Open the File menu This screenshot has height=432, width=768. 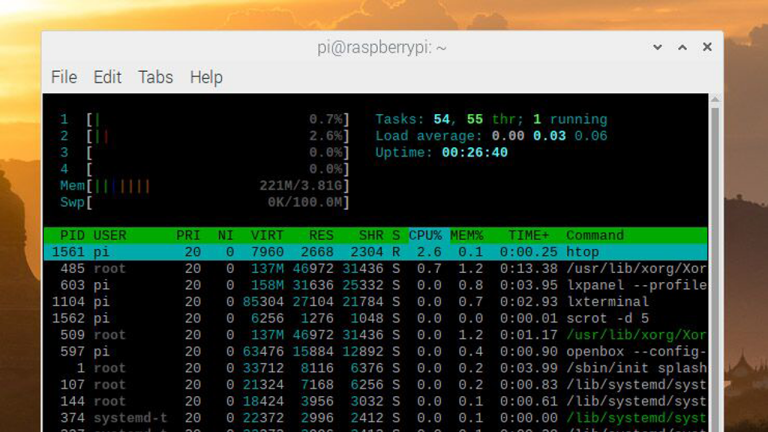[64, 77]
